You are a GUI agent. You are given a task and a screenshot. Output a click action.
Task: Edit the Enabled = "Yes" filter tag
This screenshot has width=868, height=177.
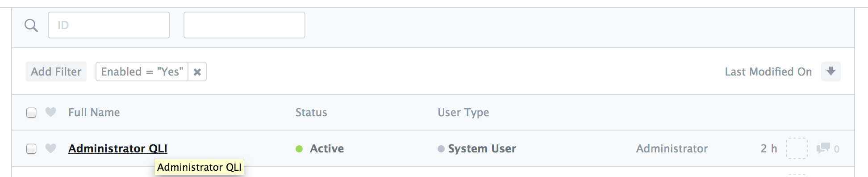coord(142,72)
